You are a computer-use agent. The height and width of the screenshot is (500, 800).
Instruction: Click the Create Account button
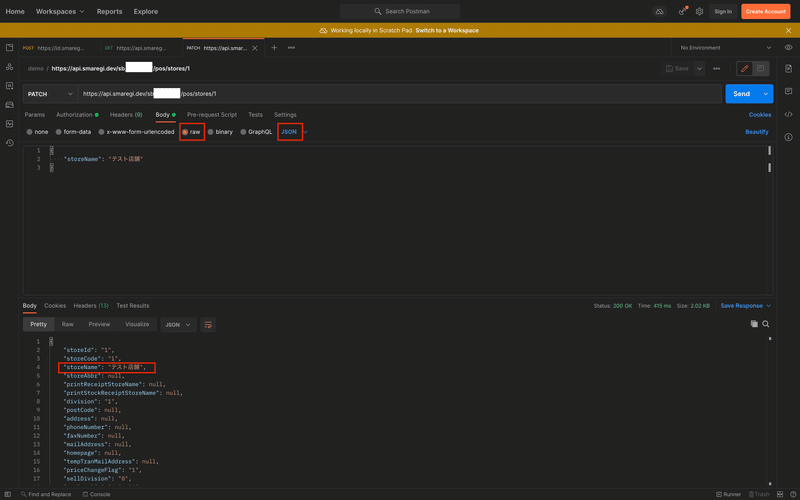[x=766, y=11]
